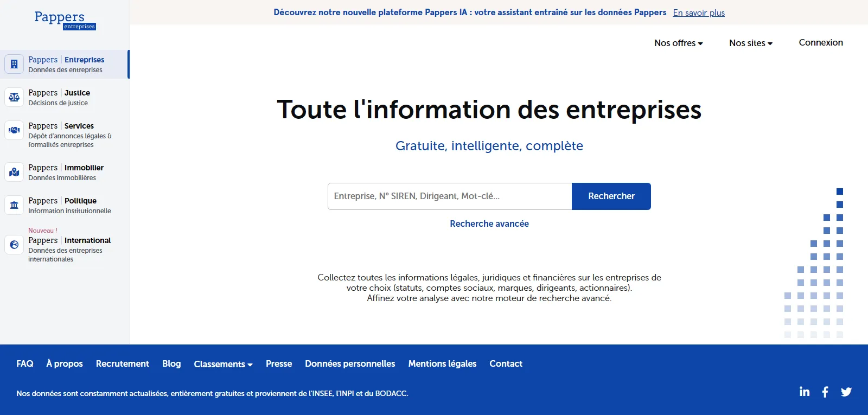Open the Recrutement footer link
868x415 pixels.
(123, 363)
